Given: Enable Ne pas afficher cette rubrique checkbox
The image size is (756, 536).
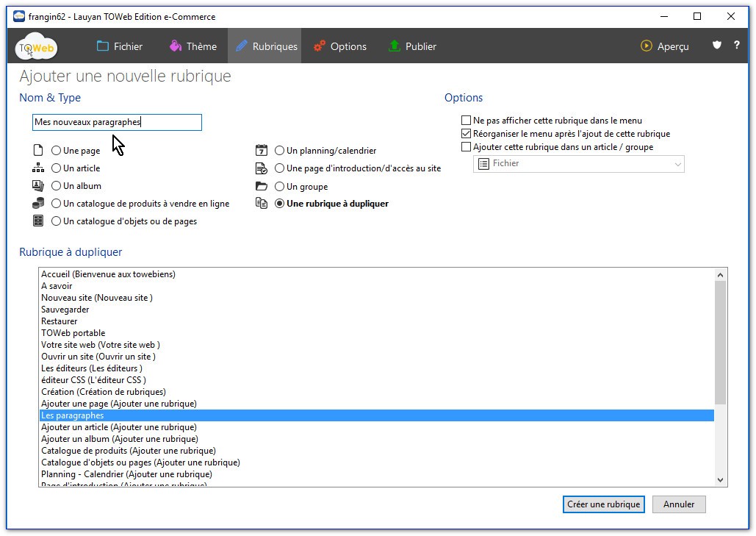Looking at the screenshot, I should coord(466,121).
